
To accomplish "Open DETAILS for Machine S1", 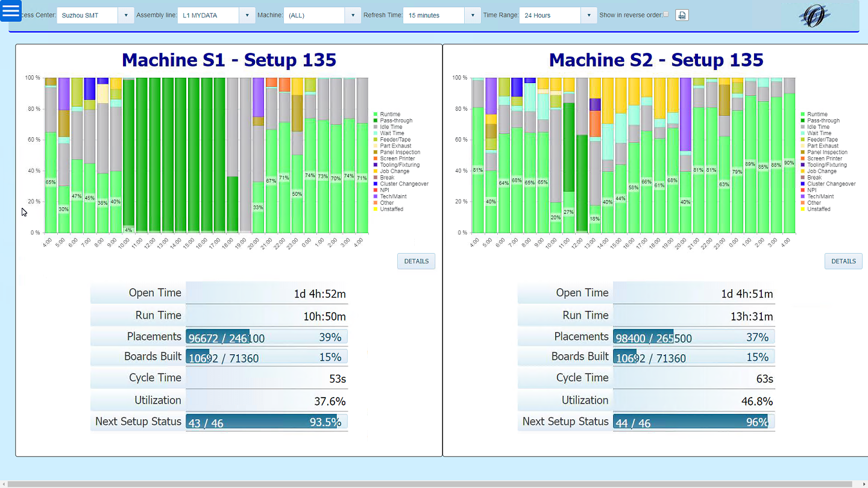I will point(416,261).
